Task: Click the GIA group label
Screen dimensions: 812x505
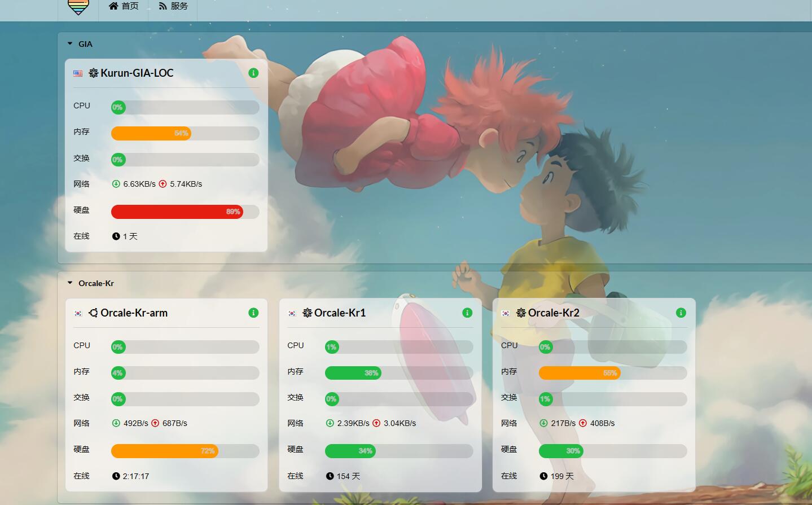Action: pos(85,44)
